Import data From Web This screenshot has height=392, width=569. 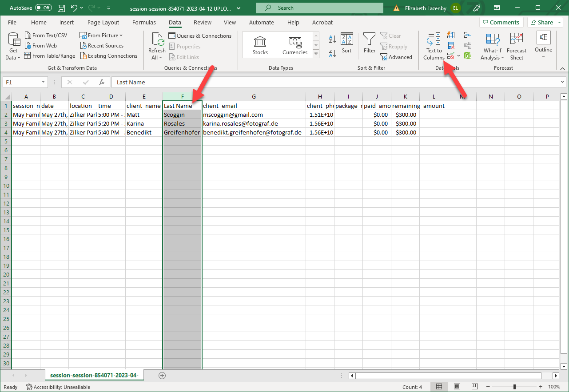[40, 46]
